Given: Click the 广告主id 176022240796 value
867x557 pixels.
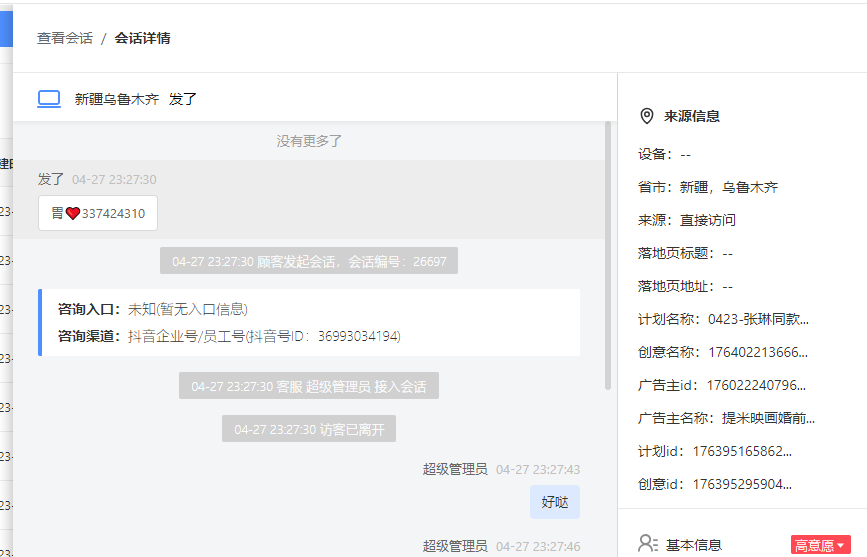Looking at the screenshot, I should click(756, 385).
